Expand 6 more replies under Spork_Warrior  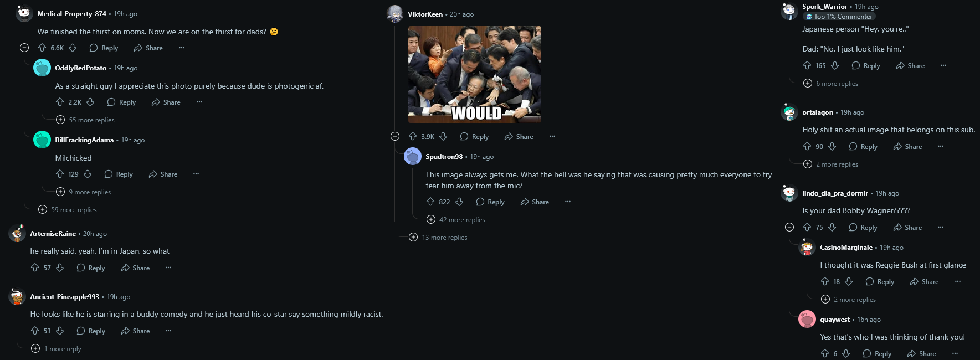pos(831,84)
